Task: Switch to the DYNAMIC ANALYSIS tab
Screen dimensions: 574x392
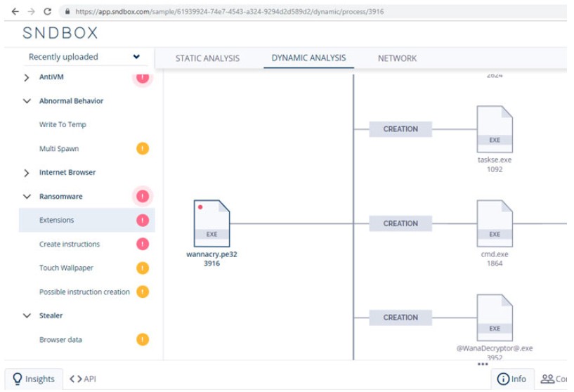Action: 308,58
